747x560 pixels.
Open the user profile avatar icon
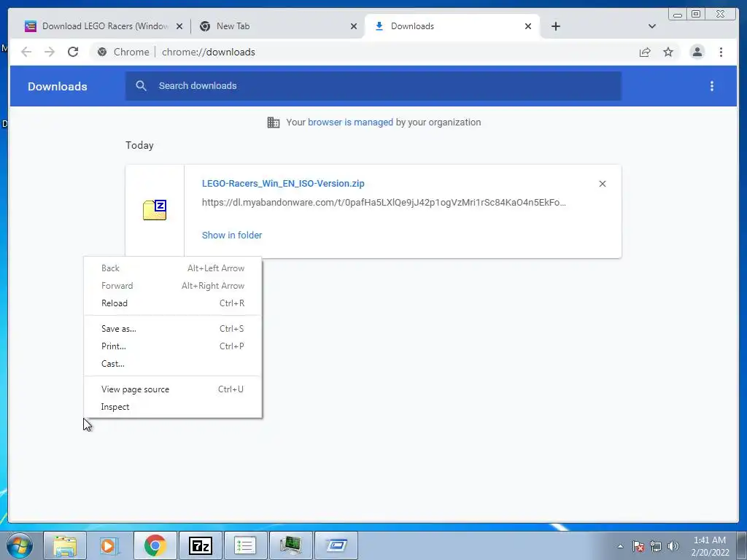coord(697,52)
